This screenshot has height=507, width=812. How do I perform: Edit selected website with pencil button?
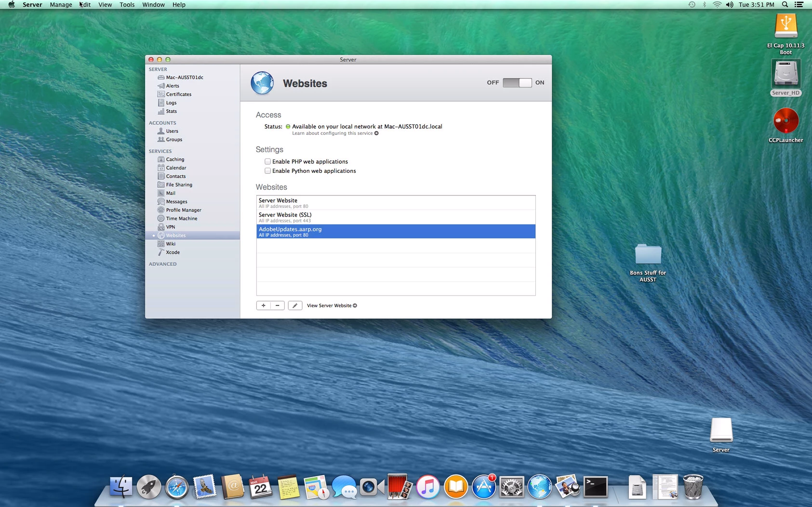click(x=295, y=306)
